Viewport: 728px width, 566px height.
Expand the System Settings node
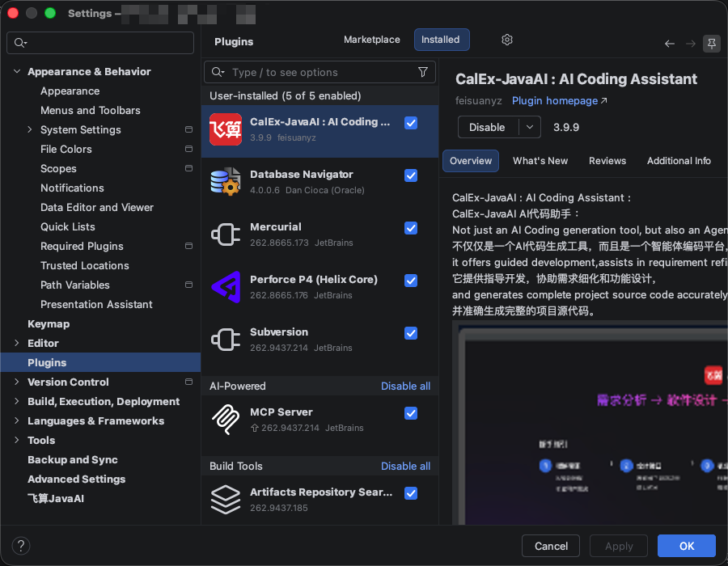click(x=30, y=129)
